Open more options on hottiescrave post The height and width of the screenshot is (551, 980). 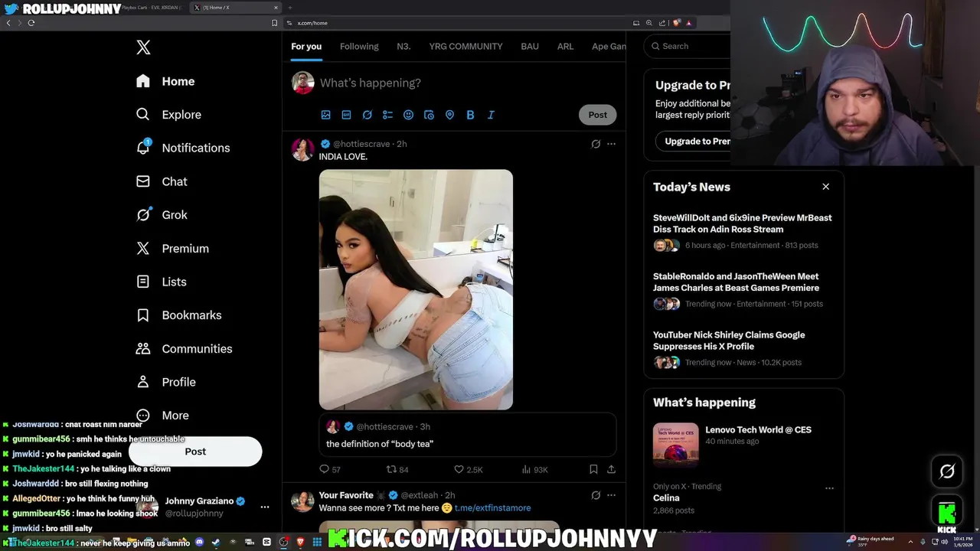pos(611,144)
